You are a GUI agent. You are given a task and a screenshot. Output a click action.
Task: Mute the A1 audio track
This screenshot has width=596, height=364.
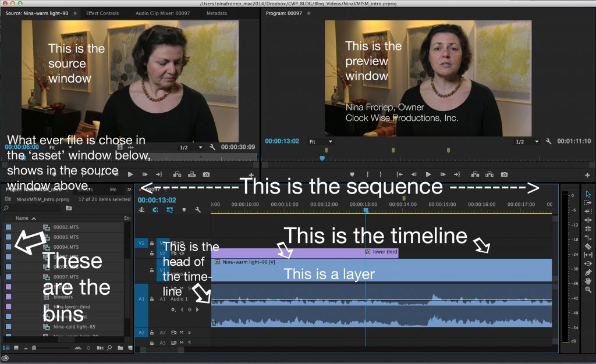pyautogui.click(x=180, y=287)
